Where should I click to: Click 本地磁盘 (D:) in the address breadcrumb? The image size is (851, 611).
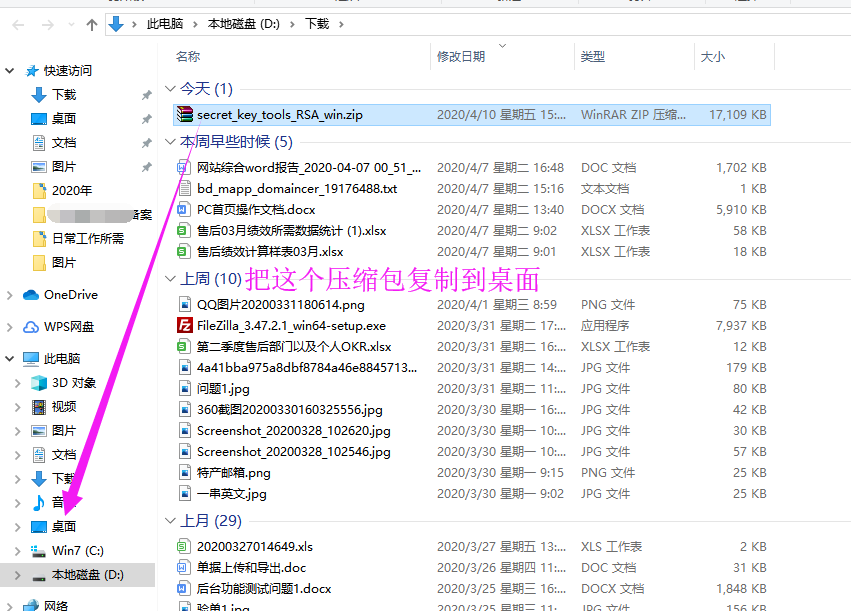(243, 24)
